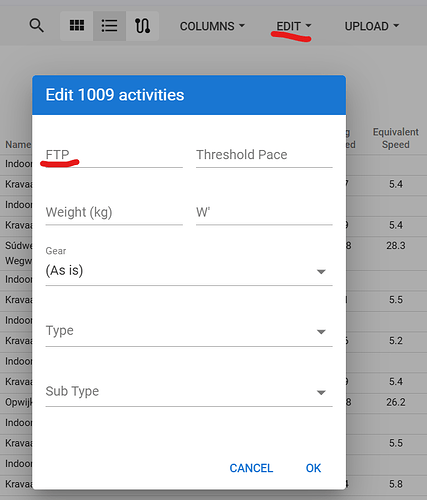Expand the Sub Type dropdown

click(189, 391)
